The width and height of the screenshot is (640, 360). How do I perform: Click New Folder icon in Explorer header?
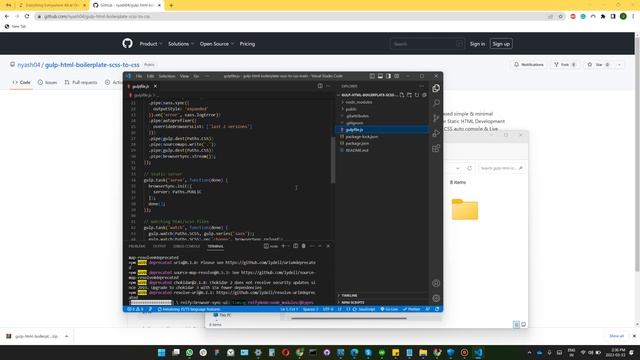coord(409,95)
